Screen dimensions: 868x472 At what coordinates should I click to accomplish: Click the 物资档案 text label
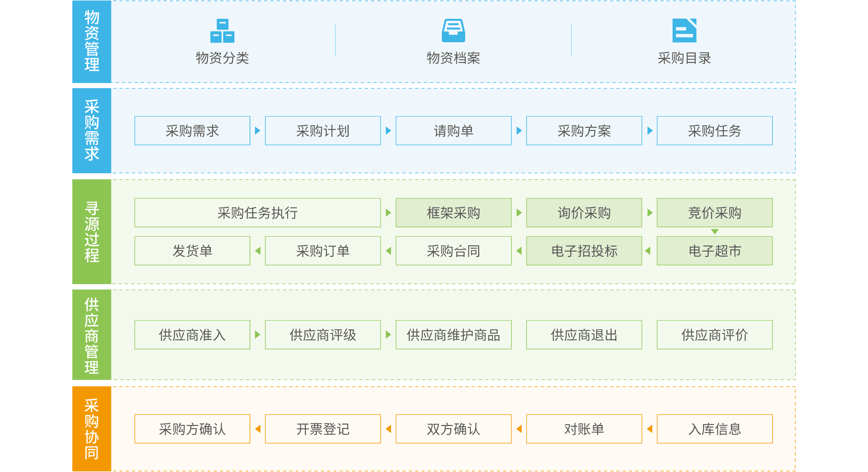pyautogui.click(x=453, y=58)
